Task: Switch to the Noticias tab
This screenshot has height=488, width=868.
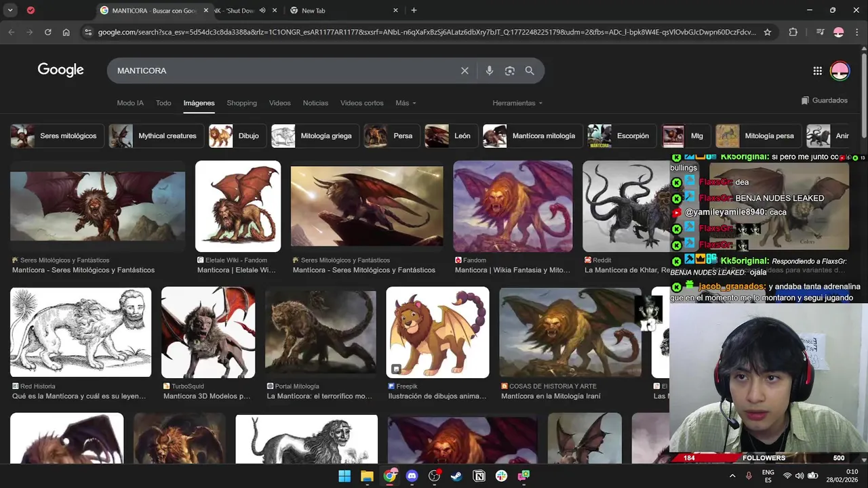Action: [x=315, y=103]
